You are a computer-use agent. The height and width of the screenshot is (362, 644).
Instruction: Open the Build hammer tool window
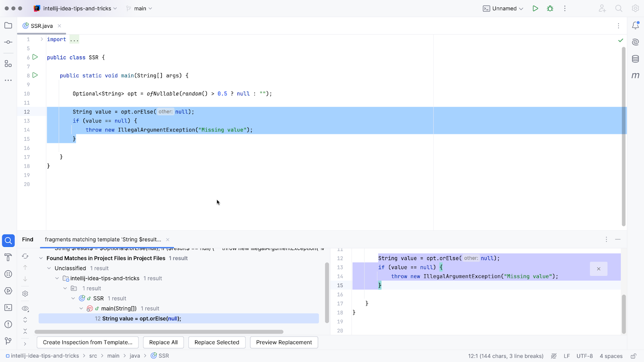click(x=8, y=257)
